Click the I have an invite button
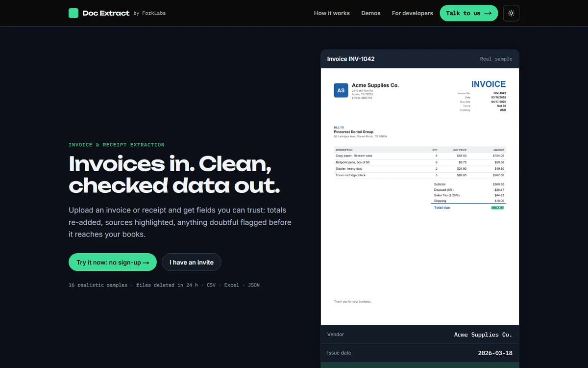The width and height of the screenshot is (588, 368). point(192,262)
